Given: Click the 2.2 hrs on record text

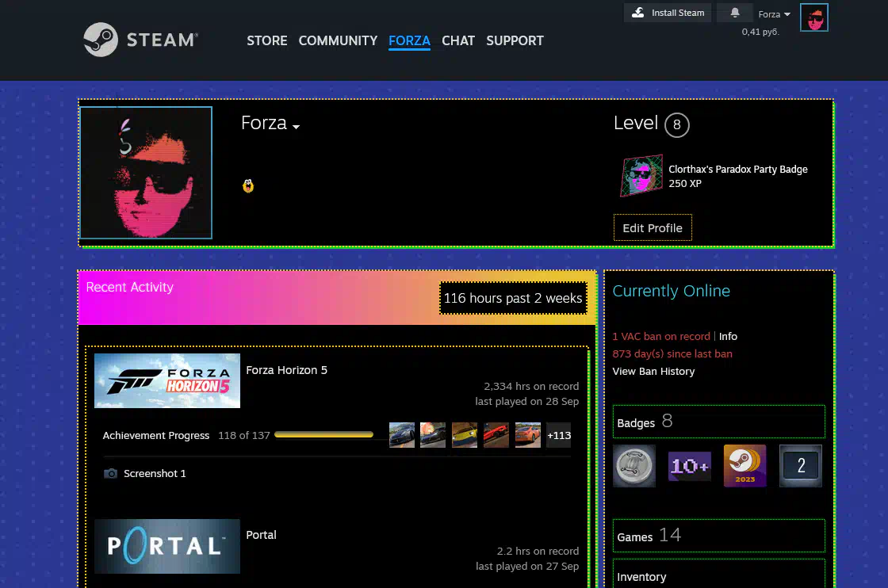Looking at the screenshot, I should (538, 551).
